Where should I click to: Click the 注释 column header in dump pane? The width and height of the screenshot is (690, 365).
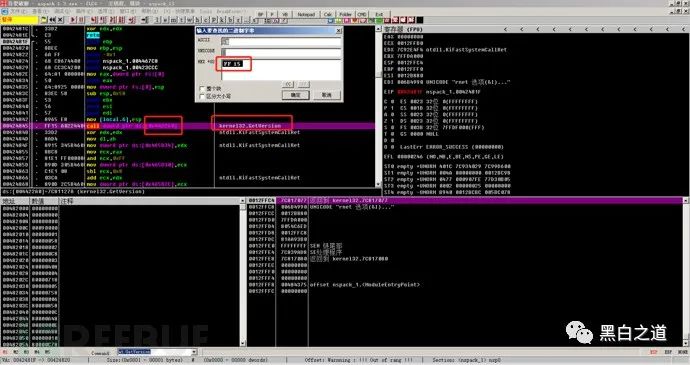click(x=150, y=201)
